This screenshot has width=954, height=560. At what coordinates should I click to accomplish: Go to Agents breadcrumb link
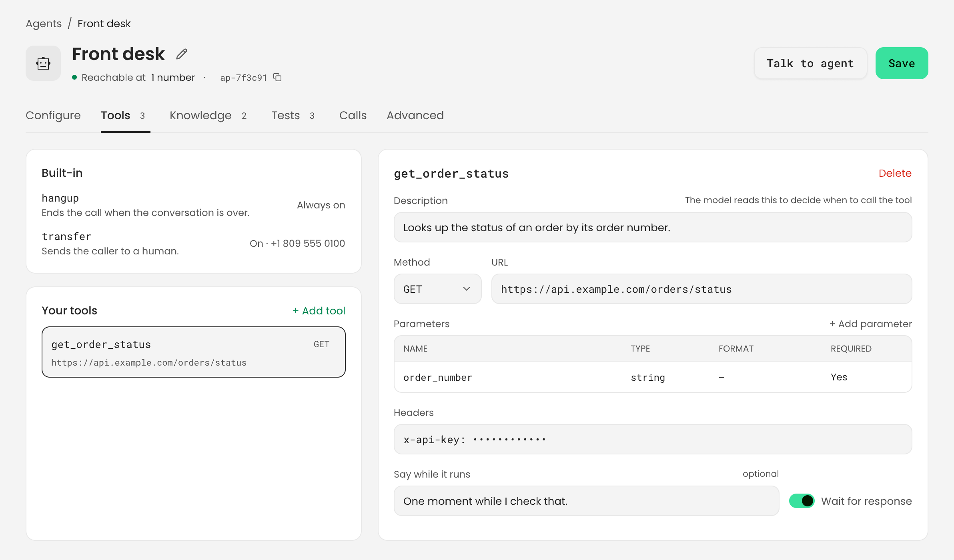(44, 24)
